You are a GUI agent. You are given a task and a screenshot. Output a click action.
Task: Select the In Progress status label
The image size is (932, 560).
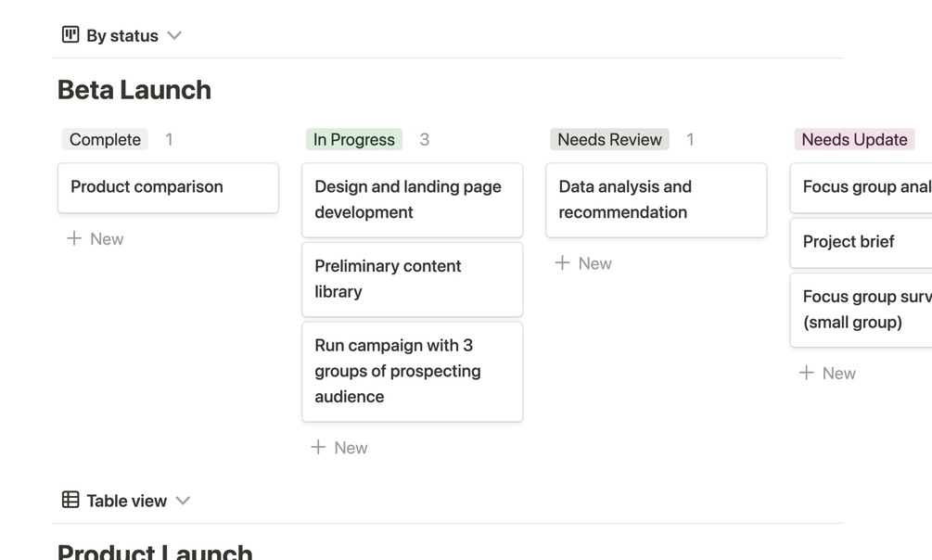(353, 139)
